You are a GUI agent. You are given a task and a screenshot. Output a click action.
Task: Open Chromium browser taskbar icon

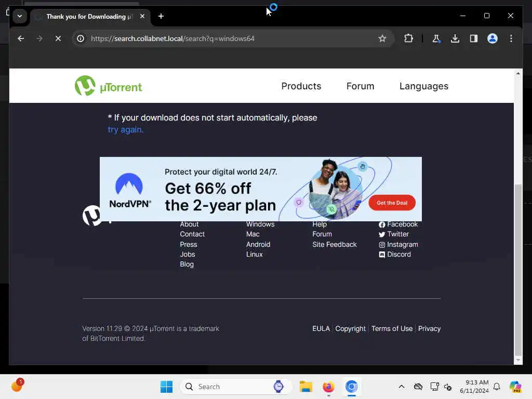pyautogui.click(x=352, y=387)
